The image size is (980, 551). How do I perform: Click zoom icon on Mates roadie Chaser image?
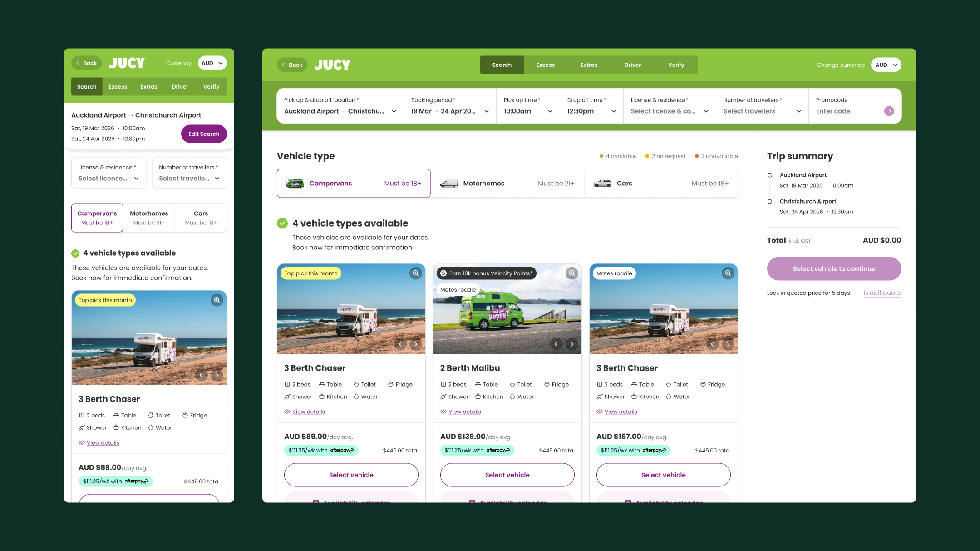click(728, 273)
